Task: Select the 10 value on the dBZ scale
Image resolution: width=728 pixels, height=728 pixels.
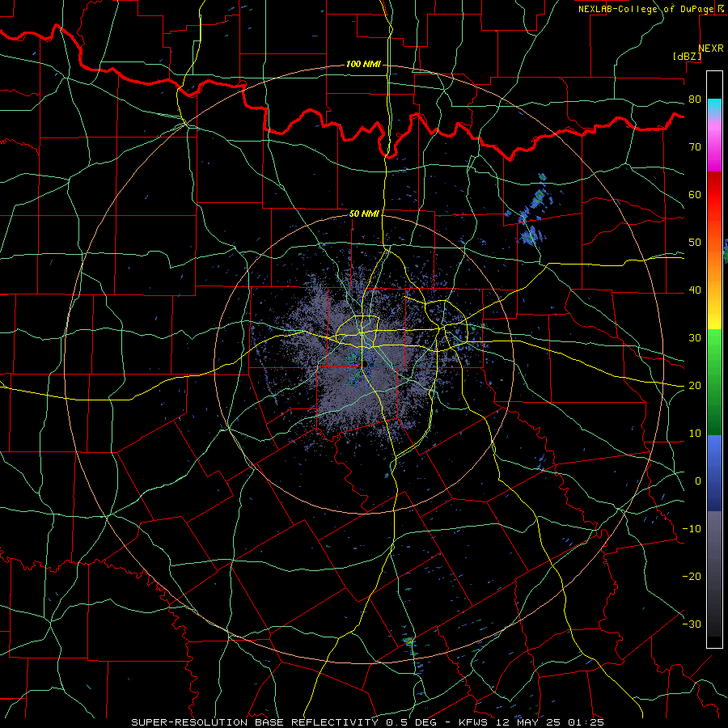Action: tap(695, 434)
